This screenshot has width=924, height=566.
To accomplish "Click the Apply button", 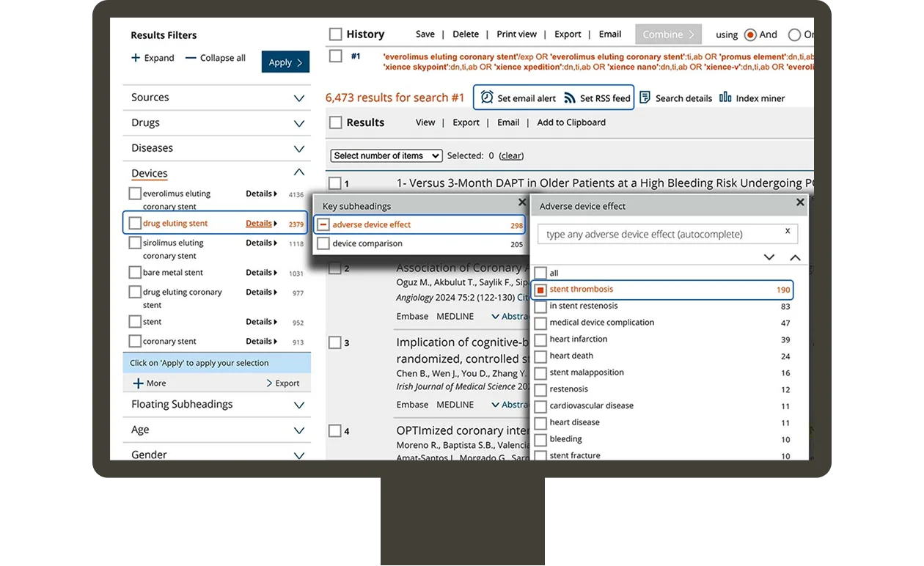I will (285, 62).
